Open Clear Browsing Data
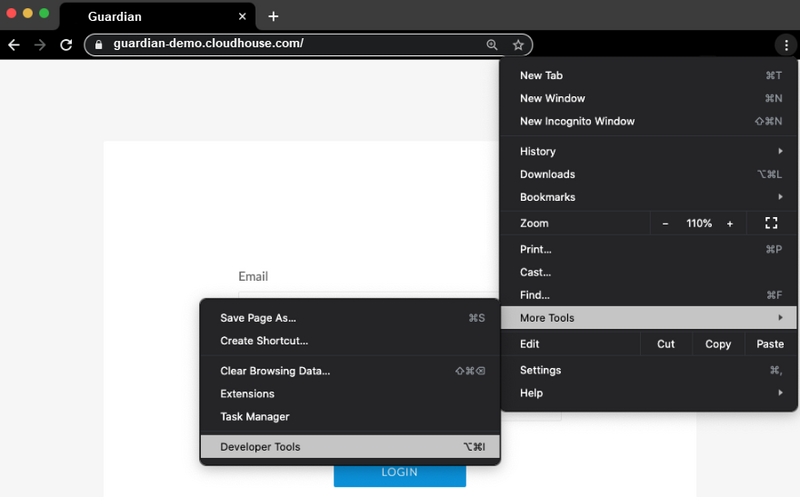 (x=275, y=371)
